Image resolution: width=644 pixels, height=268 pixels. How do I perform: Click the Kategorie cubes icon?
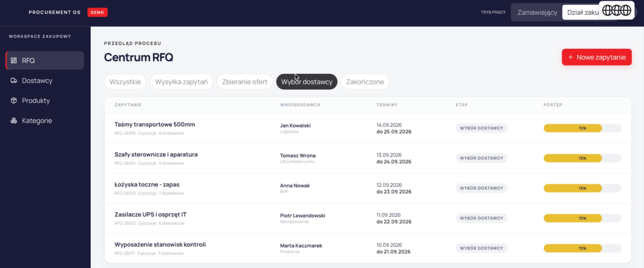14,121
